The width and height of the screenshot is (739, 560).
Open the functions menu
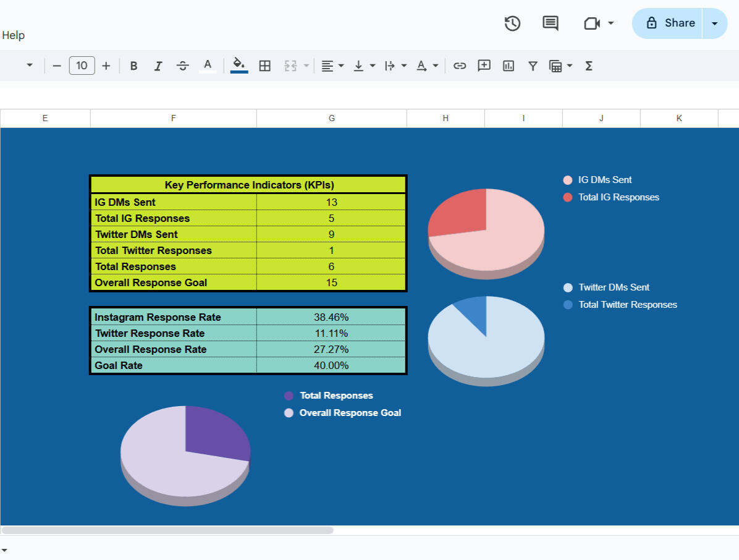point(589,66)
